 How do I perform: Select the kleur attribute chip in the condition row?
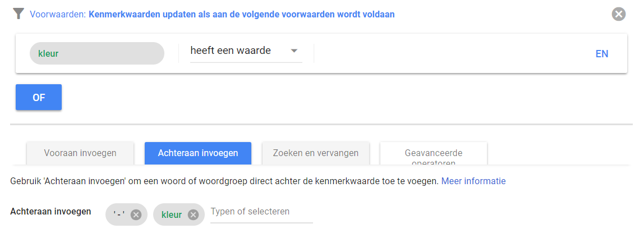tap(96, 54)
